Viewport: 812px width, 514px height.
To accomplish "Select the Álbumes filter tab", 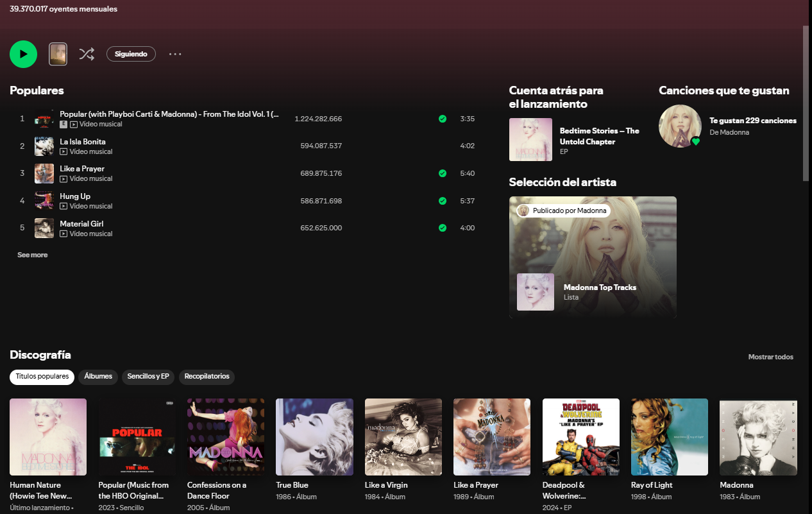I will coord(98,377).
